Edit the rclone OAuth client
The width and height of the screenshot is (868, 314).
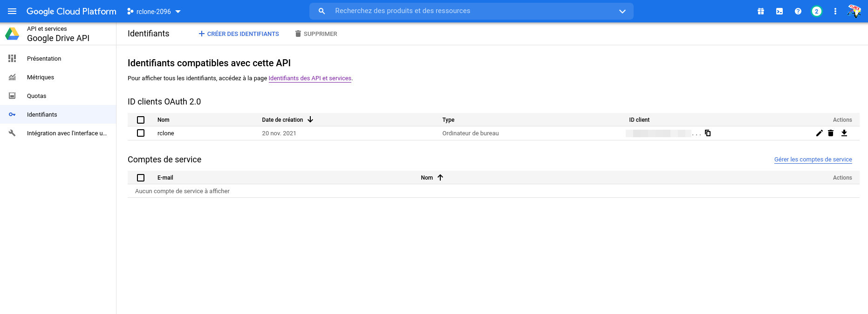point(819,133)
